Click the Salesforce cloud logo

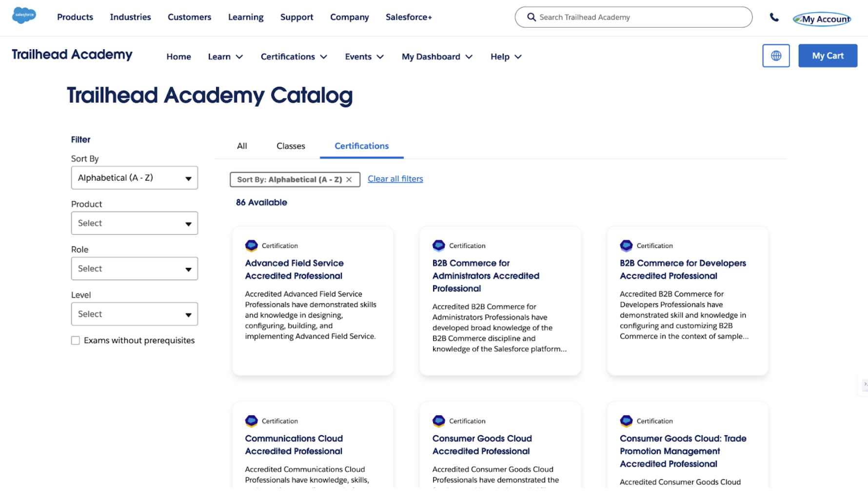(24, 15)
